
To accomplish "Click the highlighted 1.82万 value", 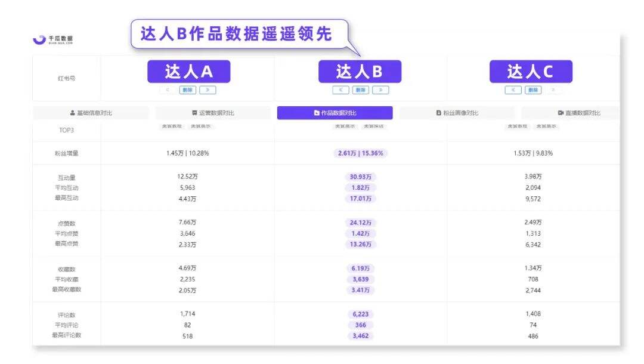I will 361,188.
